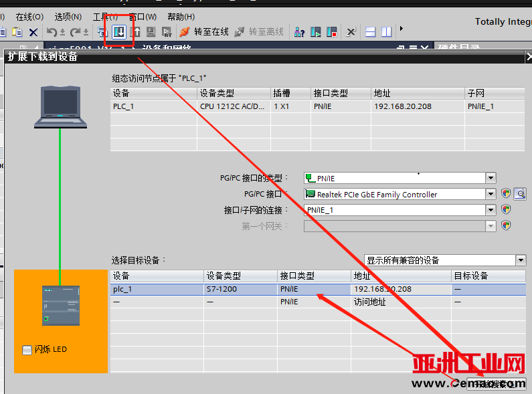This screenshot has height=394, width=532.
Task: Click the Upload from device icon
Action: [136, 32]
